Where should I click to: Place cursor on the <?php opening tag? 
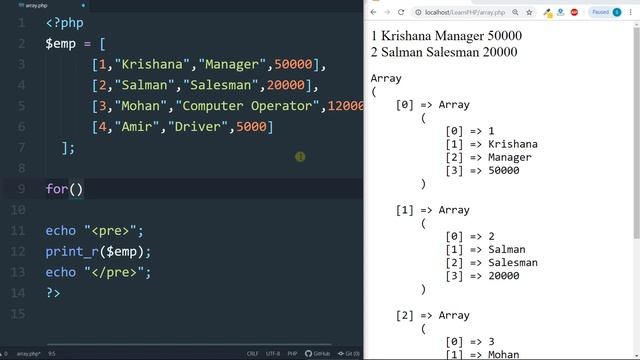click(64, 23)
